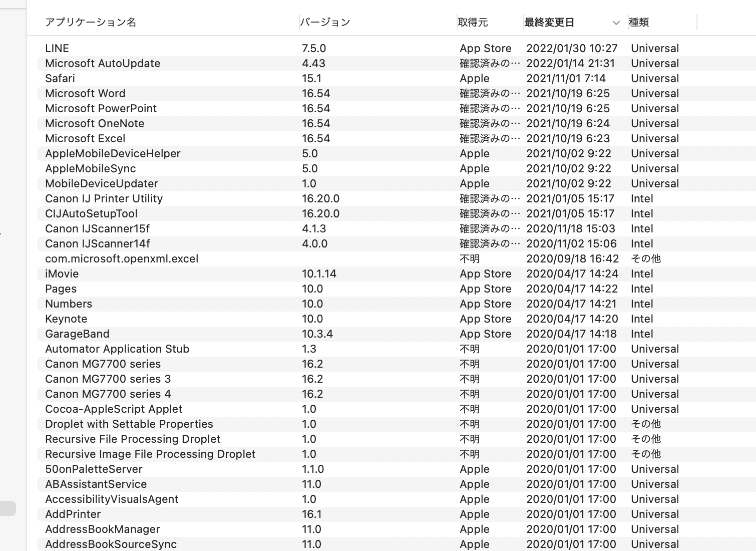Select the AddPrinter row
Image resolution: width=756 pixels, height=551 pixels.
coord(73,514)
